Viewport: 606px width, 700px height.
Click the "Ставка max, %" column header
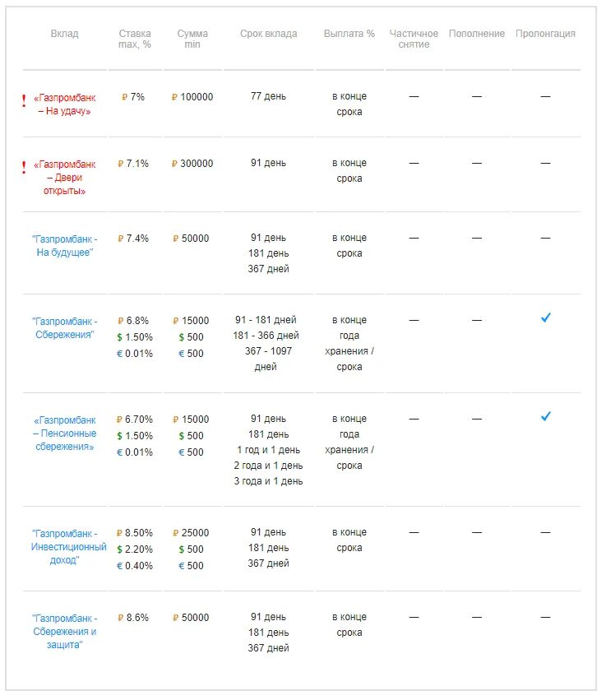coord(135,39)
